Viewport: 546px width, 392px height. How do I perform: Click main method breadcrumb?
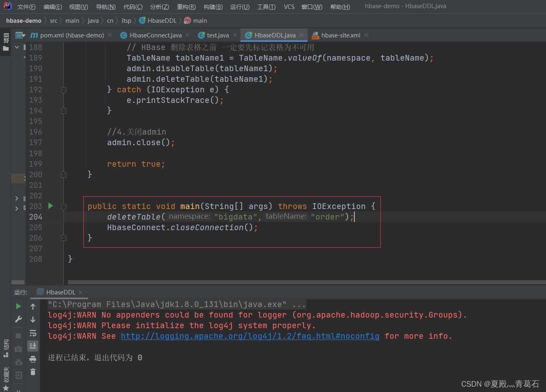(x=196, y=21)
